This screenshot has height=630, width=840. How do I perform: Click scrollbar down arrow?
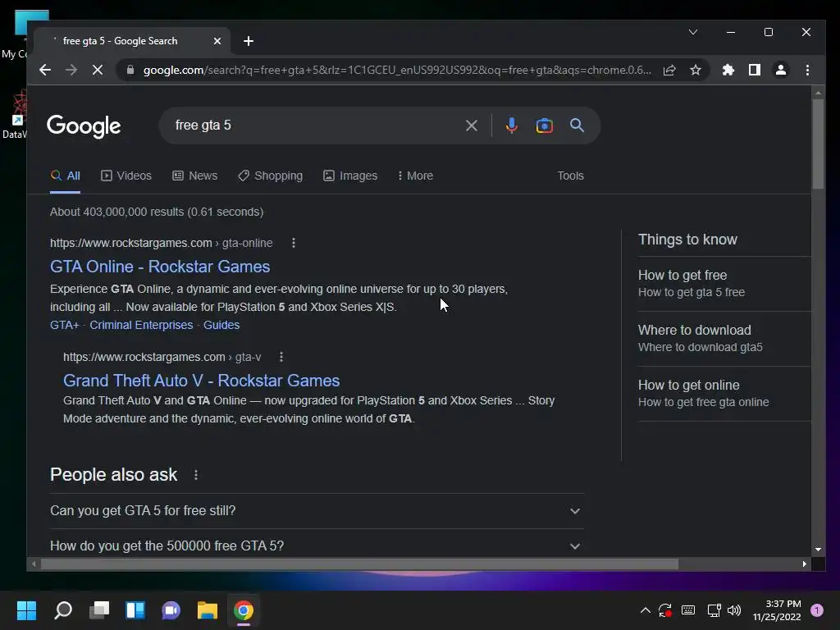point(818,550)
